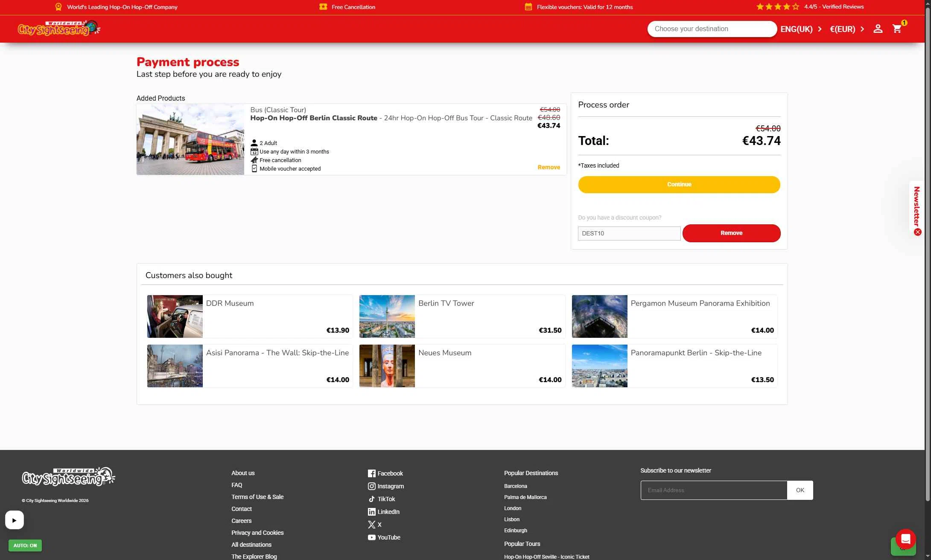The image size is (931, 560).
Task: Click the newsletter Email Address field
Action: pos(713,490)
